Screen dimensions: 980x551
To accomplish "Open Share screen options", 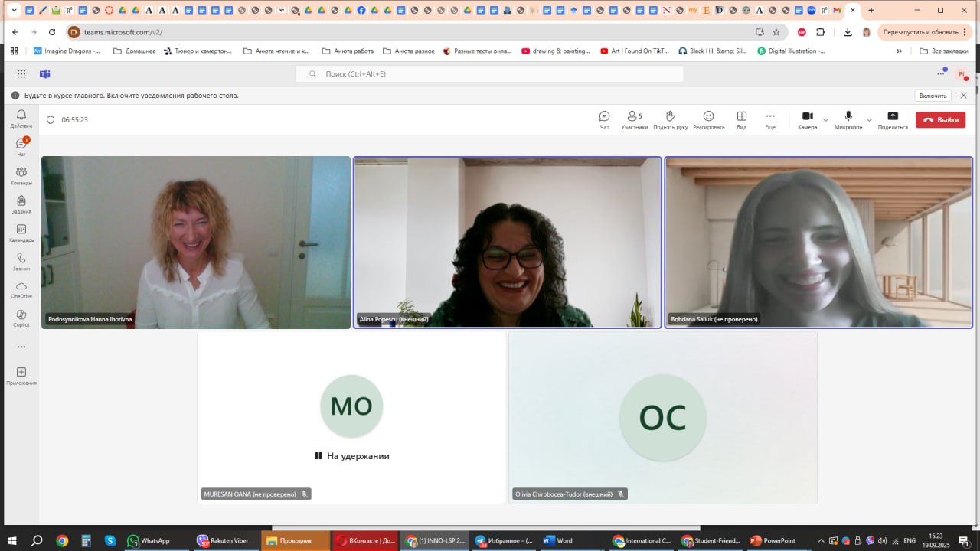I will pyautogui.click(x=893, y=119).
